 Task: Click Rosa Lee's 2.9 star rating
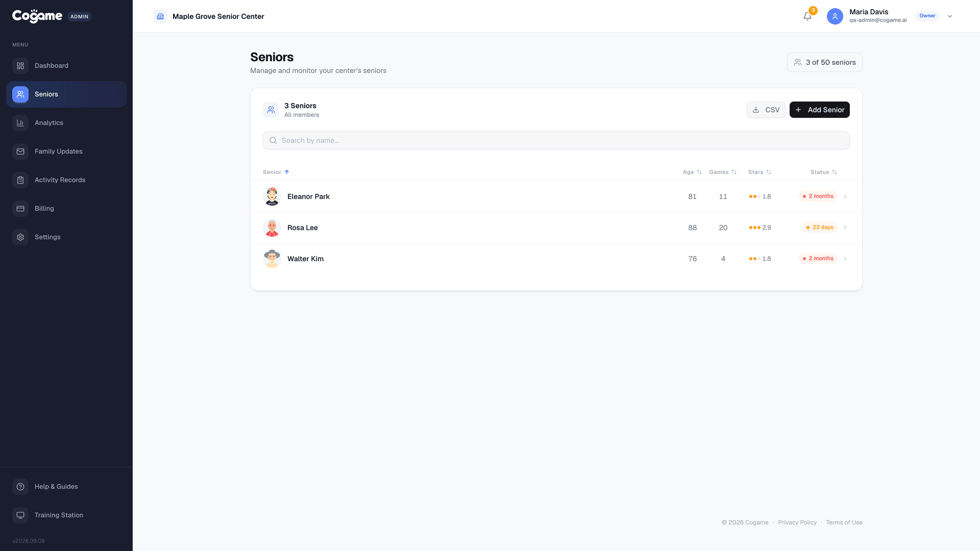(x=760, y=228)
